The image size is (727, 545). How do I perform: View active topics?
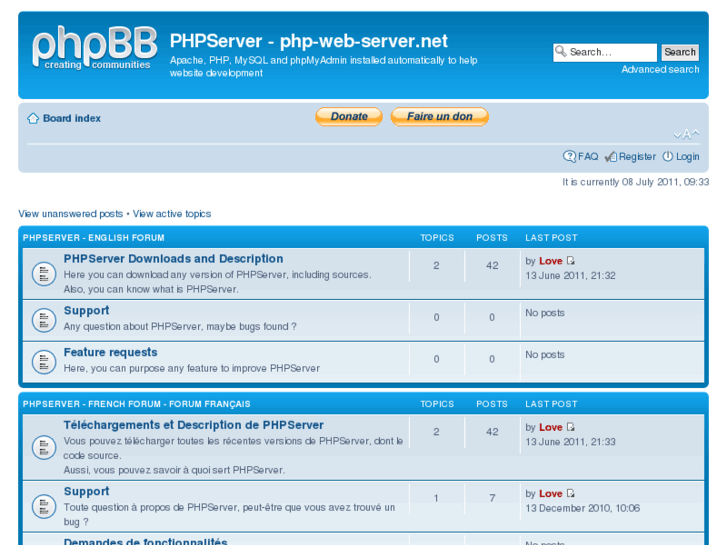click(172, 214)
